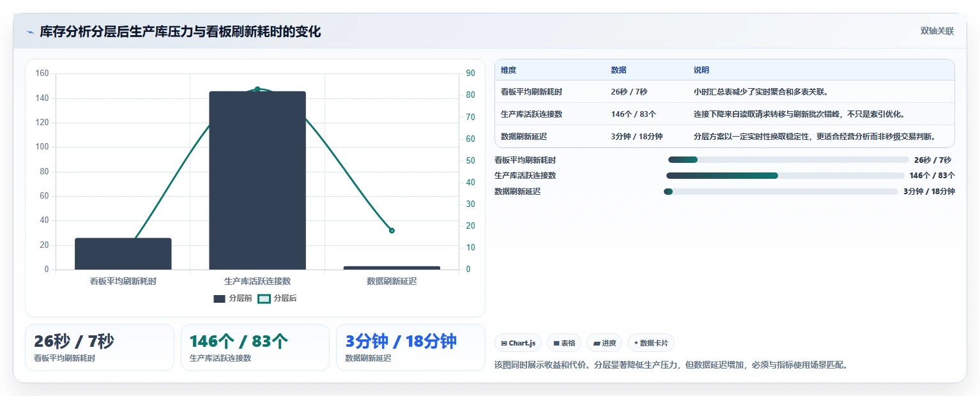
Task: Click the 数据刷新延迟 progress bar
Action: coord(781,192)
